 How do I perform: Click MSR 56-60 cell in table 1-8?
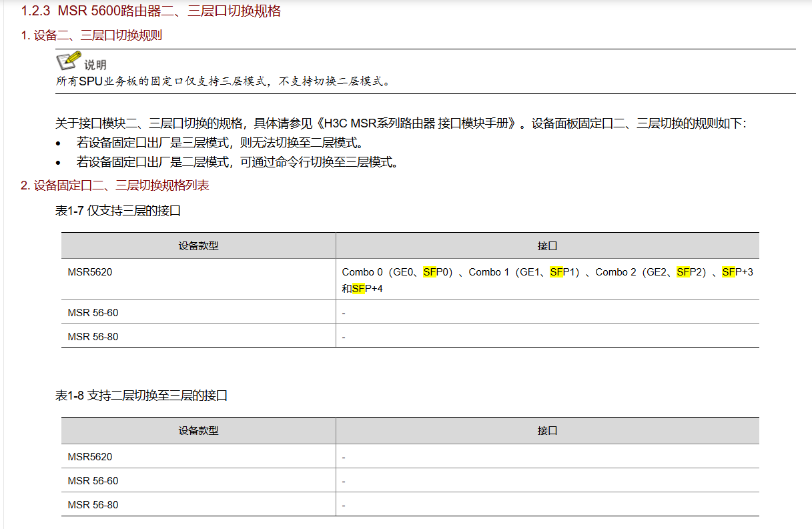tap(198, 480)
